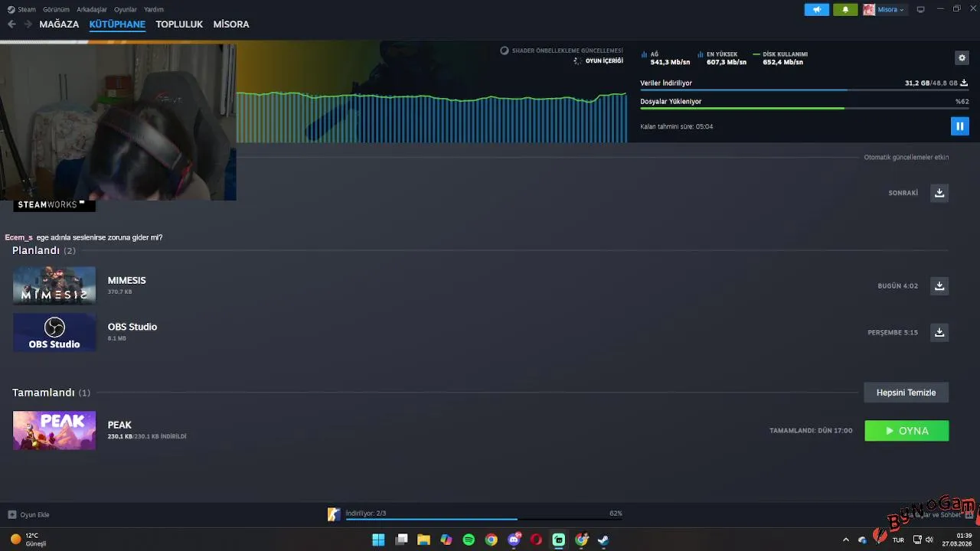Click the download throughput graph
980x551 pixels.
click(431, 117)
